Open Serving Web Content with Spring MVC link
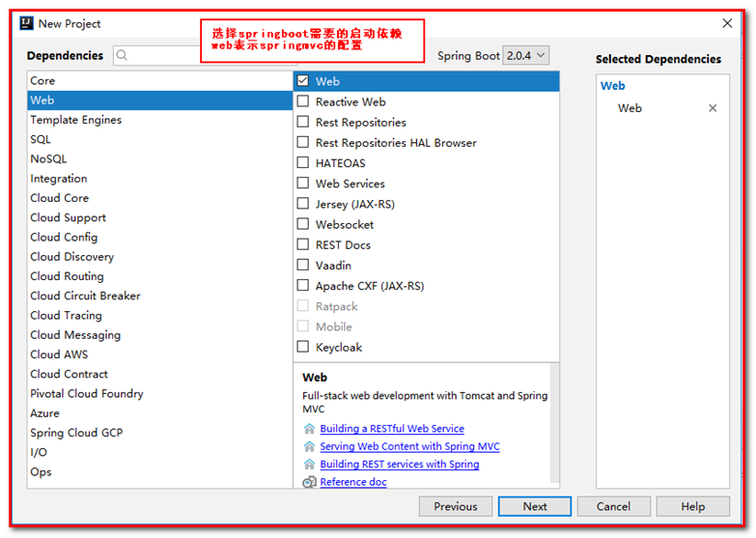756x538 pixels. (409, 446)
